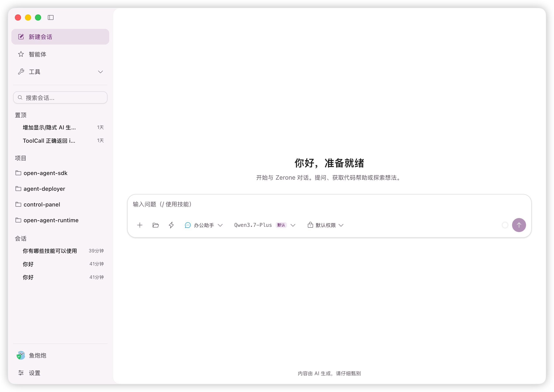Maximize window with green button
This screenshot has width=554, height=392.
38,17
